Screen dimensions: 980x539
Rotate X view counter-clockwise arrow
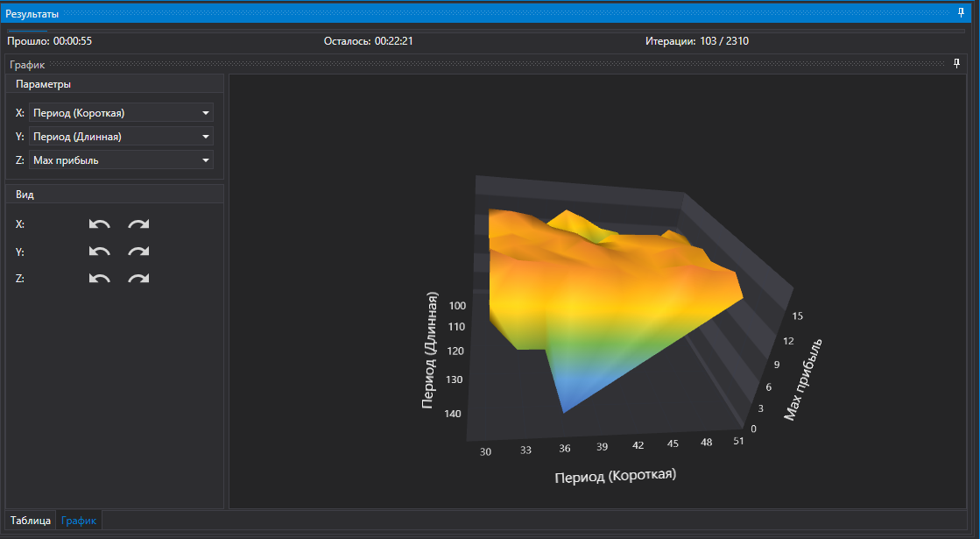click(x=99, y=223)
